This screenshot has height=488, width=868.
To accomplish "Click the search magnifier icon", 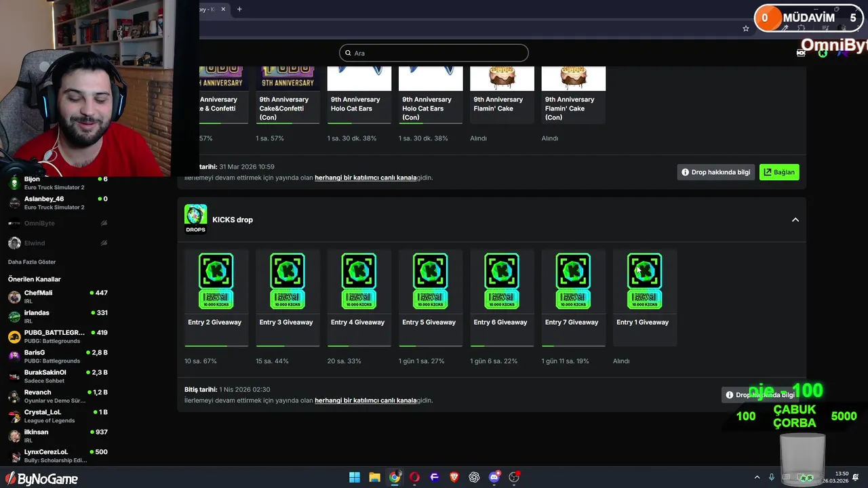I will pyautogui.click(x=349, y=53).
